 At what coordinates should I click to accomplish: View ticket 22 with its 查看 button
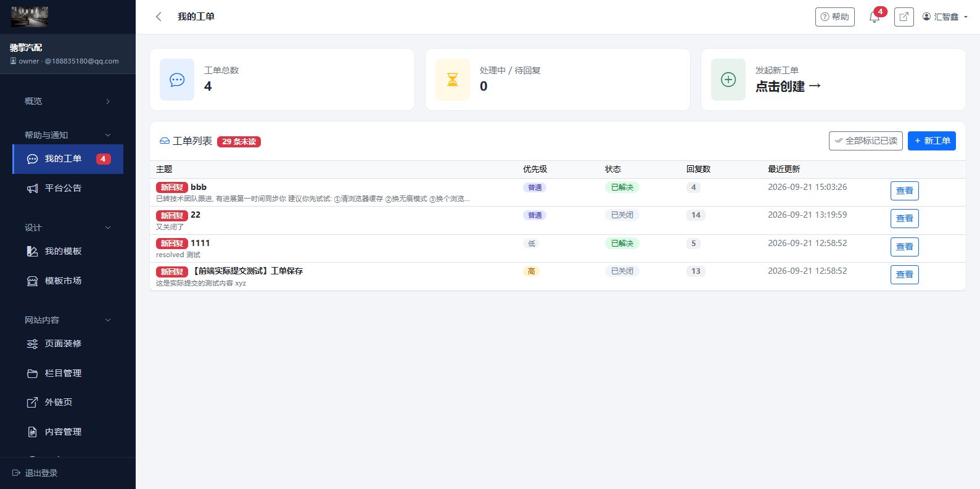[904, 218]
